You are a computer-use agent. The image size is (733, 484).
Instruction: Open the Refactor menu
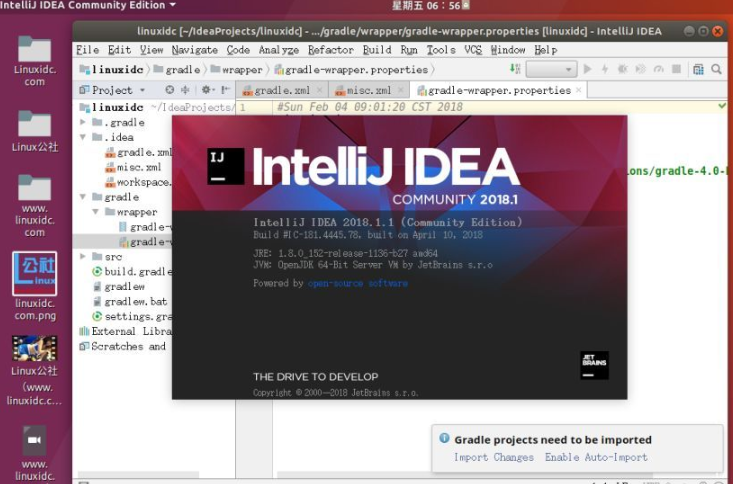(331, 50)
